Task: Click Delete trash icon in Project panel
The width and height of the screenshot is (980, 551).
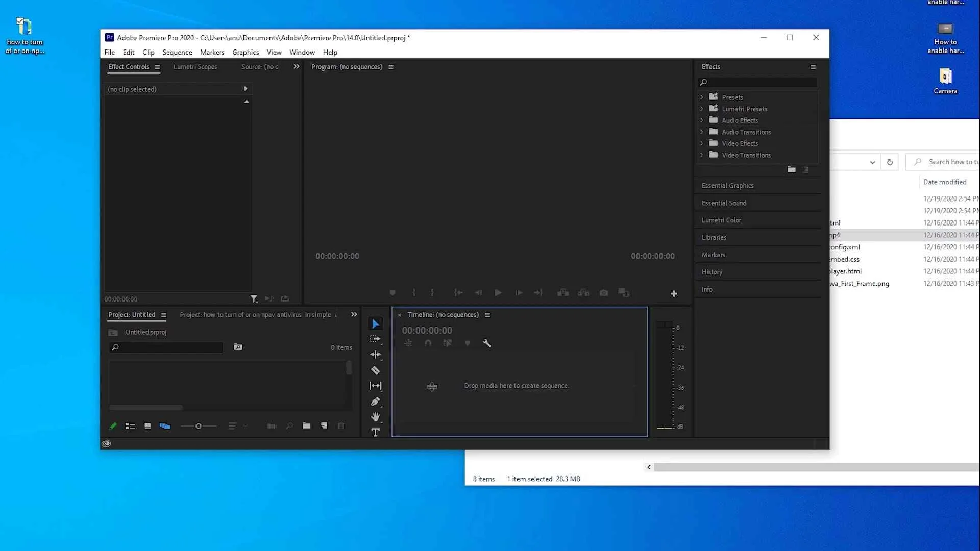Action: tap(341, 426)
